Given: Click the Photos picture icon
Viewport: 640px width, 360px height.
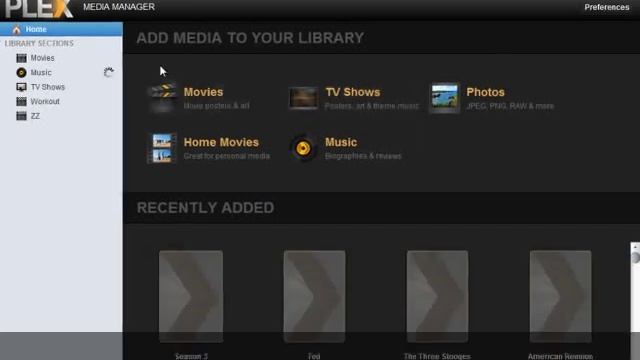Looking at the screenshot, I should click(x=444, y=98).
